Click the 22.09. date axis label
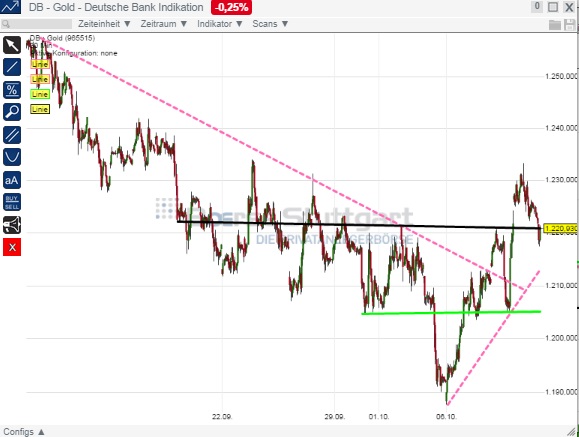579x437 pixels. click(222, 417)
